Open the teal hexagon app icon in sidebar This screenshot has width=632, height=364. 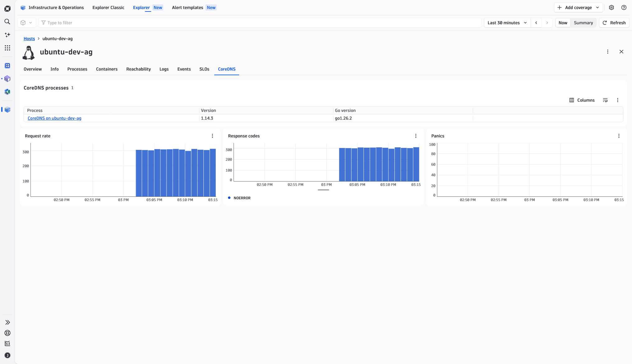coord(7,92)
